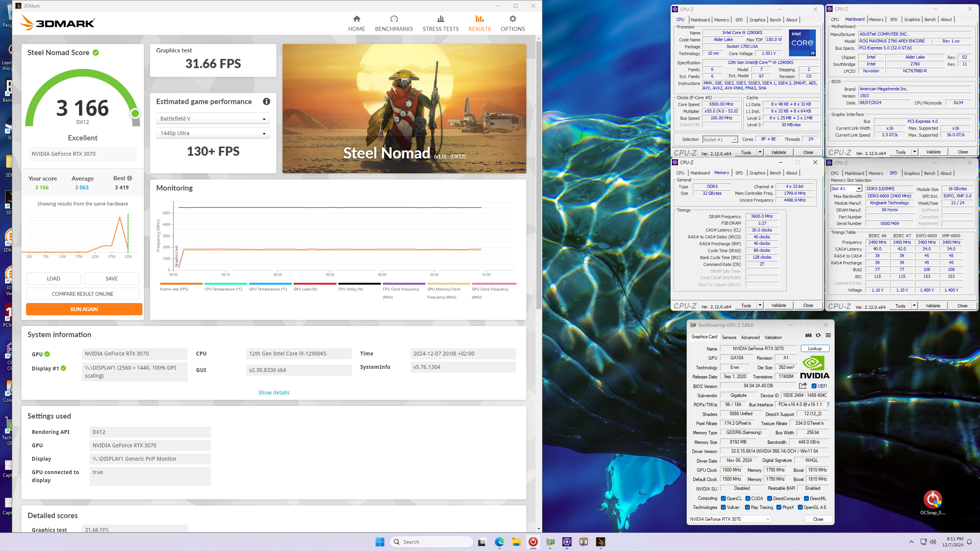
Task: Expand Tools arrow in the Memory tab CPU-Z window
Action: click(x=760, y=305)
